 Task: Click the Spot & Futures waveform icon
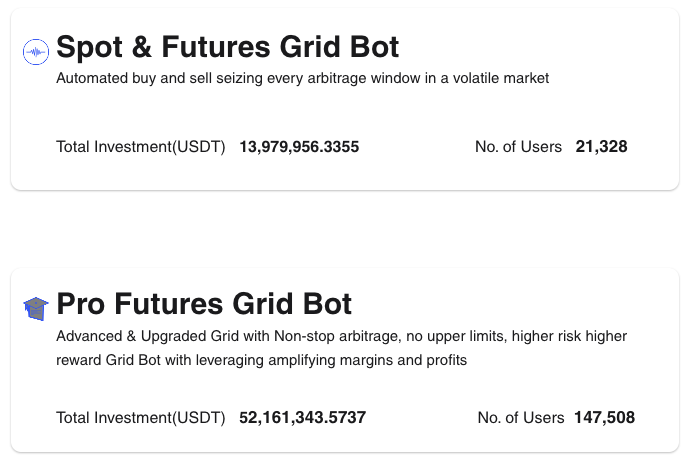[36, 52]
